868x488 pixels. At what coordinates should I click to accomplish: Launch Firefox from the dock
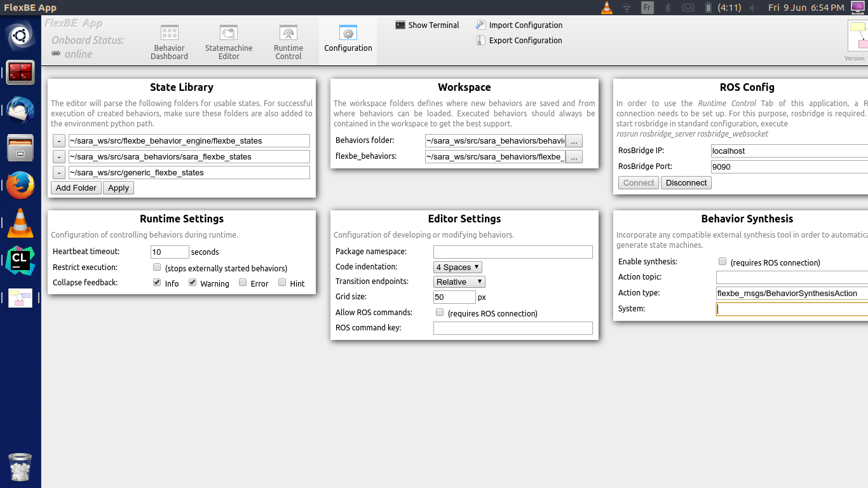point(20,186)
